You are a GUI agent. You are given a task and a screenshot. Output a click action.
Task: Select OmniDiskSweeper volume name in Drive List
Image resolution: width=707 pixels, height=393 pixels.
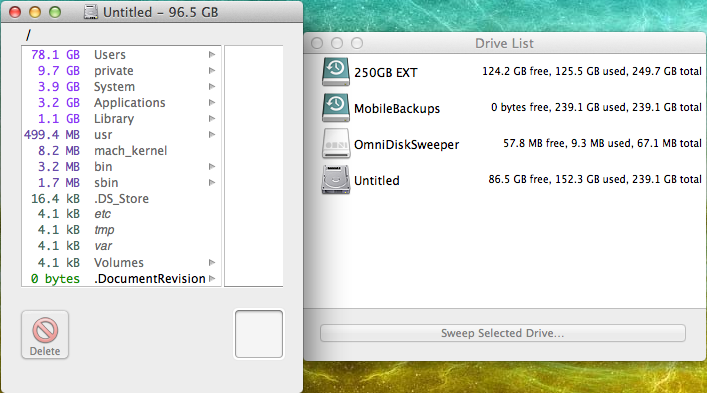(406, 145)
